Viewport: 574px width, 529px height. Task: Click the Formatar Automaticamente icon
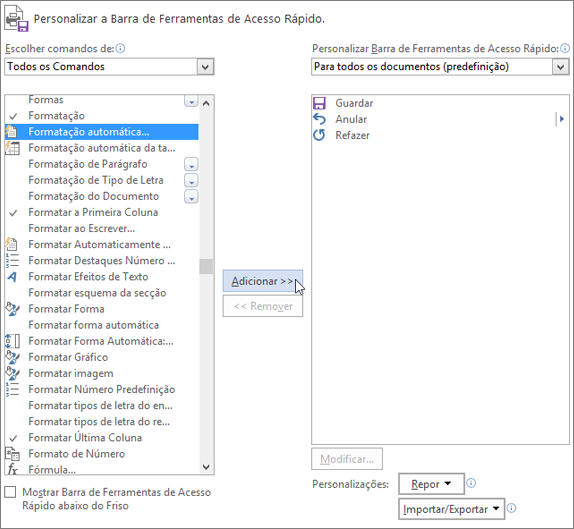pyautogui.click(x=12, y=244)
